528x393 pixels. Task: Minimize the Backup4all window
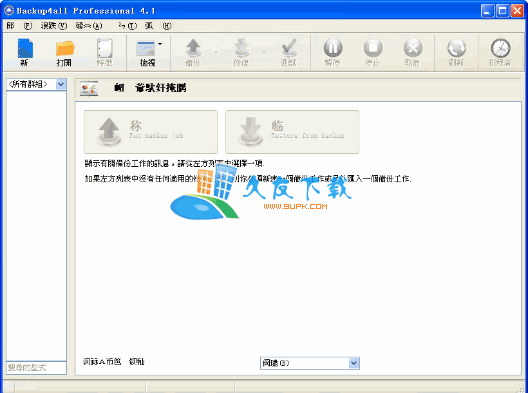487,11
